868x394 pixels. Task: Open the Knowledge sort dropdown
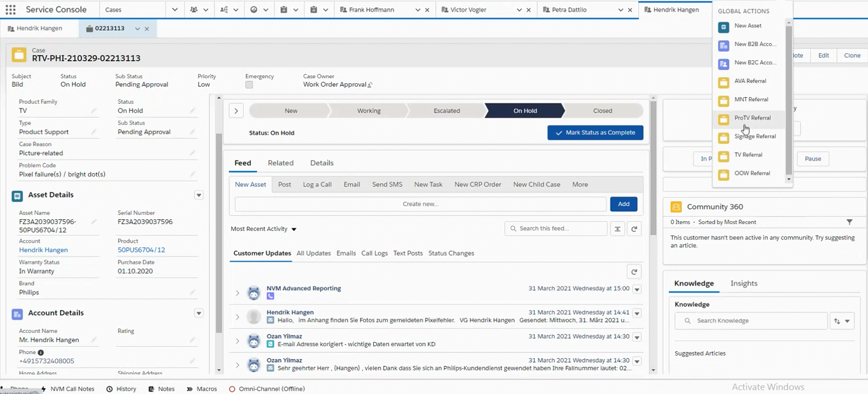tap(842, 321)
